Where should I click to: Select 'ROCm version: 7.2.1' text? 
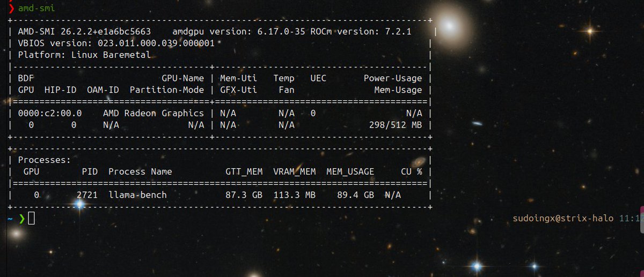click(x=361, y=32)
